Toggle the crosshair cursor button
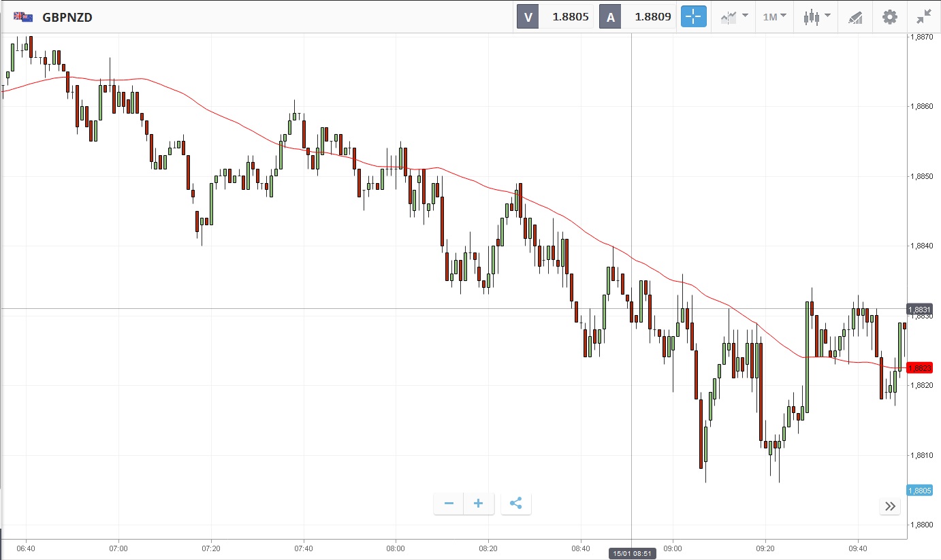The image size is (941, 560). [694, 17]
